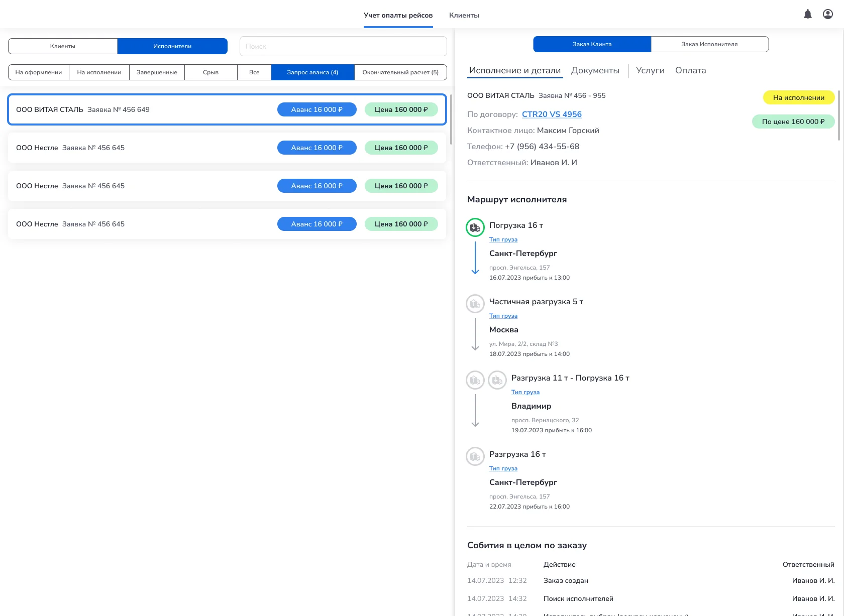Select Окончательный расчет (5) filter

tap(400, 72)
